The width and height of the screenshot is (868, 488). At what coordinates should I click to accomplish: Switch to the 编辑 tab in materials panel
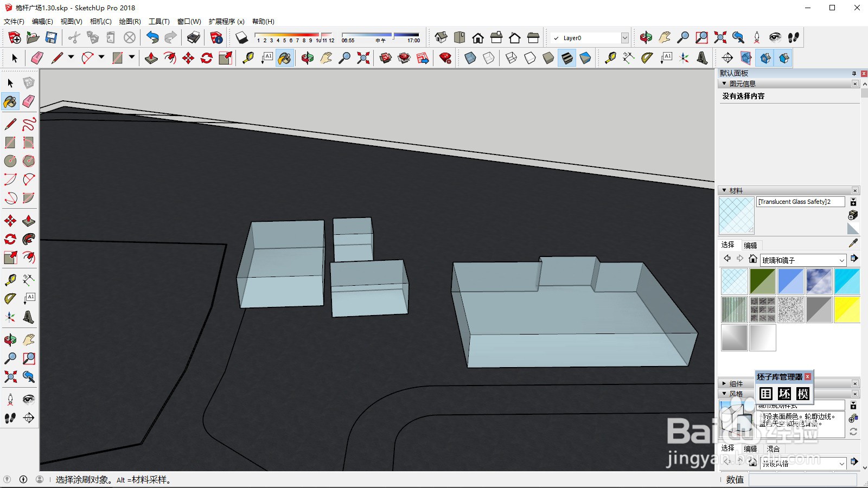pos(750,245)
